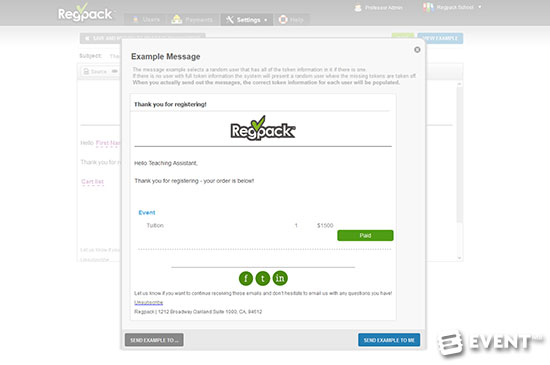
Task: Click the Help lifebuoy icon
Action: [283, 20]
